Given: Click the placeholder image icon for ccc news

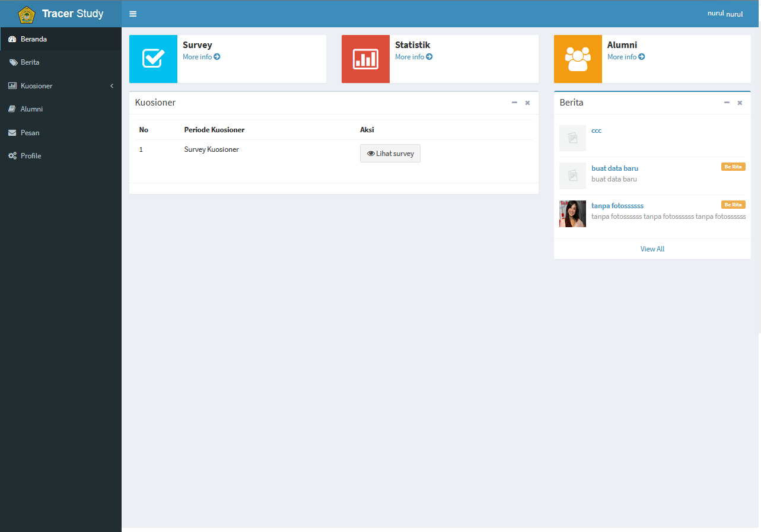Looking at the screenshot, I should [572, 138].
